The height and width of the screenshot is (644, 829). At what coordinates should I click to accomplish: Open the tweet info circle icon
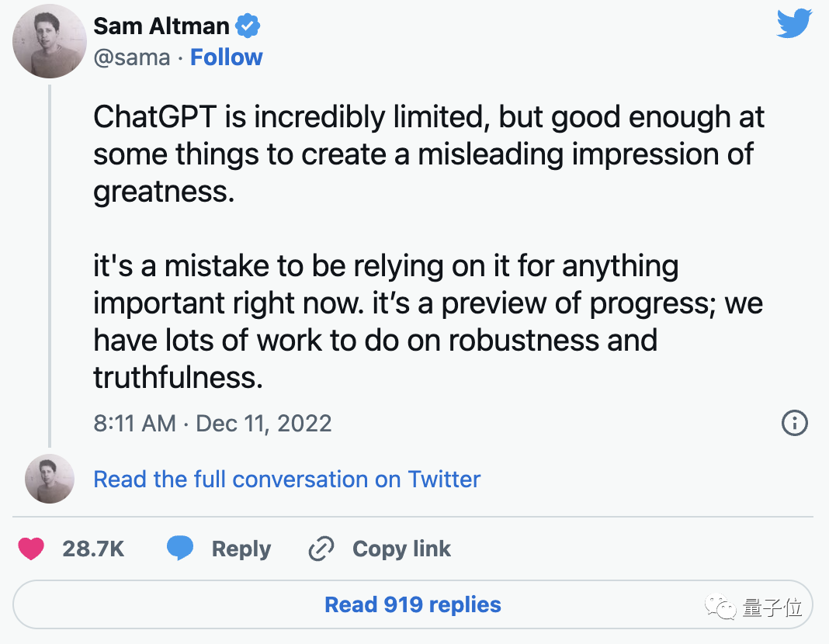[794, 423]
